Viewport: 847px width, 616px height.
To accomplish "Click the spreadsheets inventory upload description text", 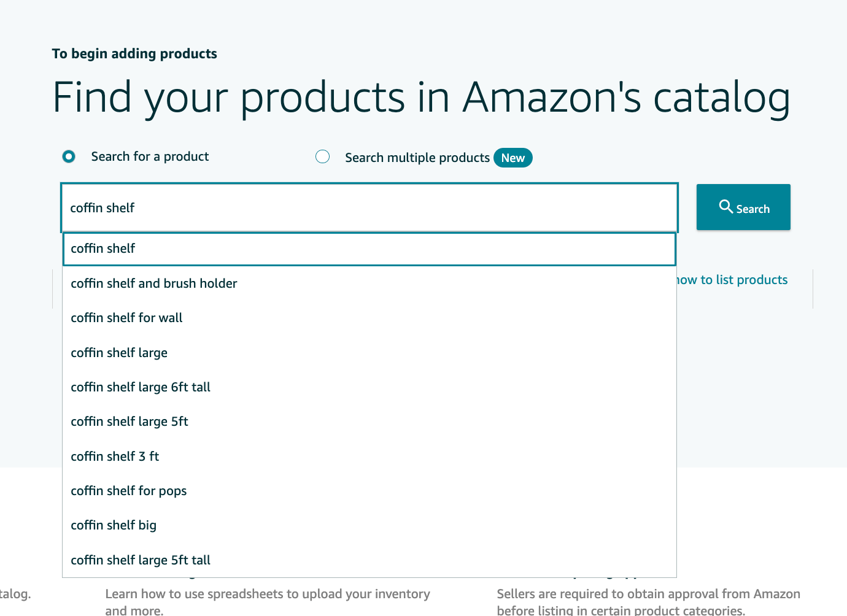I will 268,601.
